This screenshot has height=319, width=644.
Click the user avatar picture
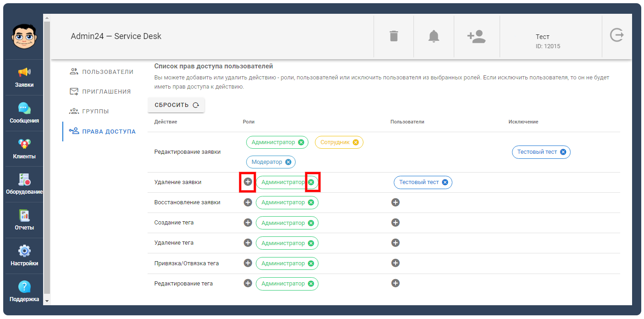click(24, 36)
